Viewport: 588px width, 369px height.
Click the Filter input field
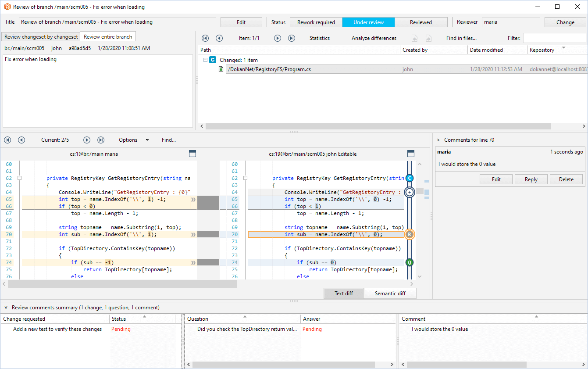[555, 38]
